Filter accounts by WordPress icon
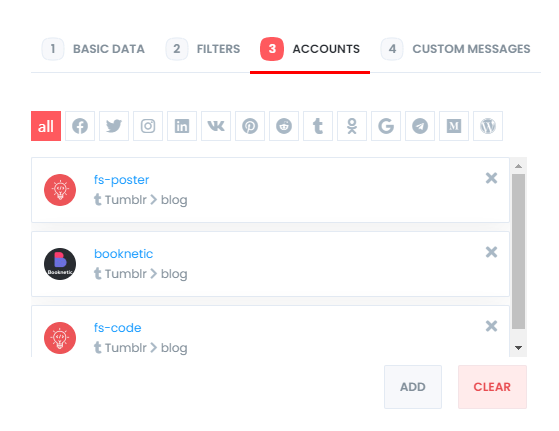The image size is (559, 431). [488, 126]
